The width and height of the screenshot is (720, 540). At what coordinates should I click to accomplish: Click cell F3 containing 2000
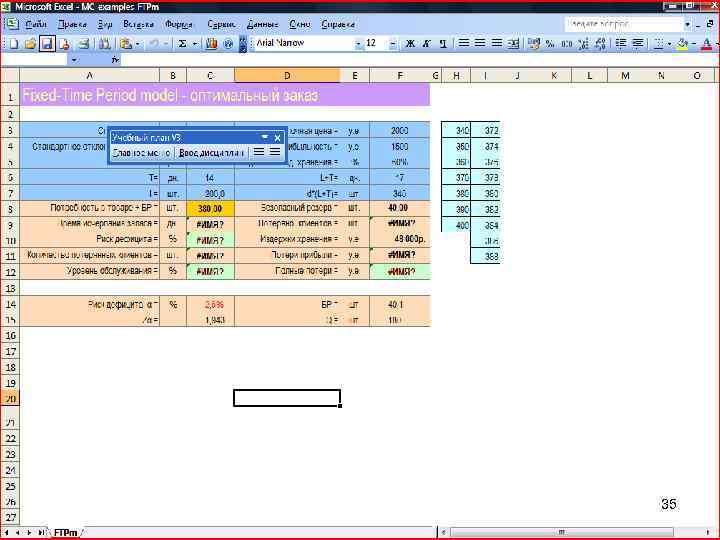point(399,130)
